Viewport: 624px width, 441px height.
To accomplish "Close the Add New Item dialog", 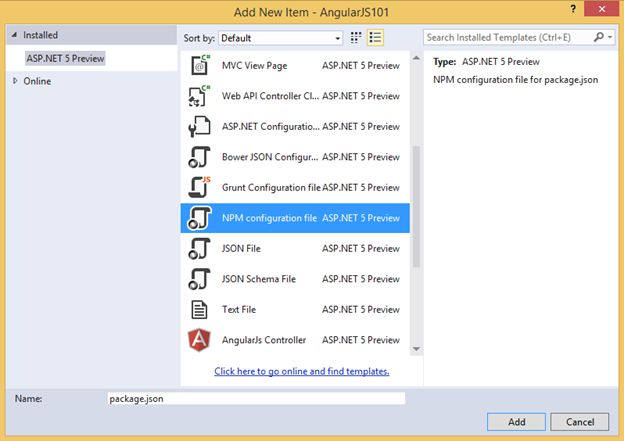I will (x=601, y=9).
